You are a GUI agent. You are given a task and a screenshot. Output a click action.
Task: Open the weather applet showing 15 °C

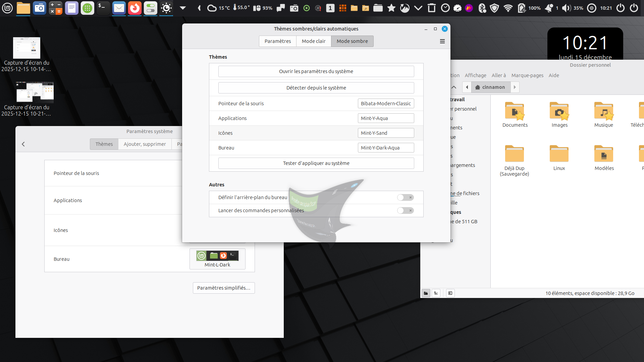tap(218, 8)
